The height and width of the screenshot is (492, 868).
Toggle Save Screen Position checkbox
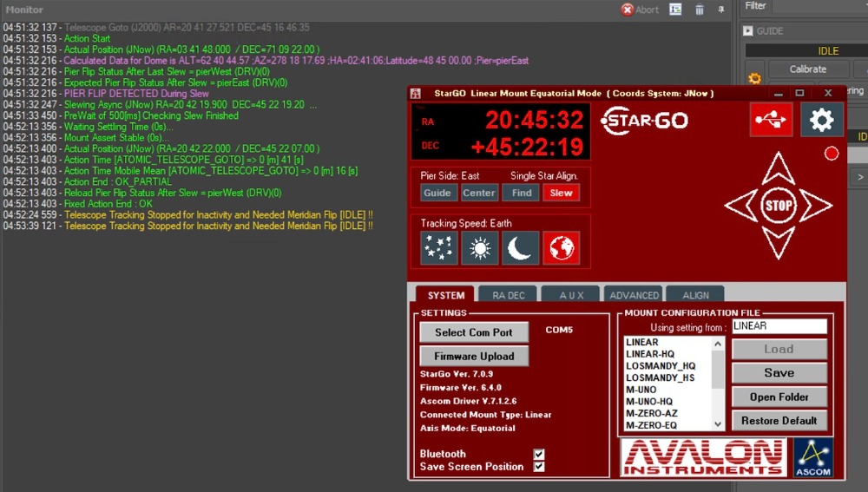(x=539, y=467)
